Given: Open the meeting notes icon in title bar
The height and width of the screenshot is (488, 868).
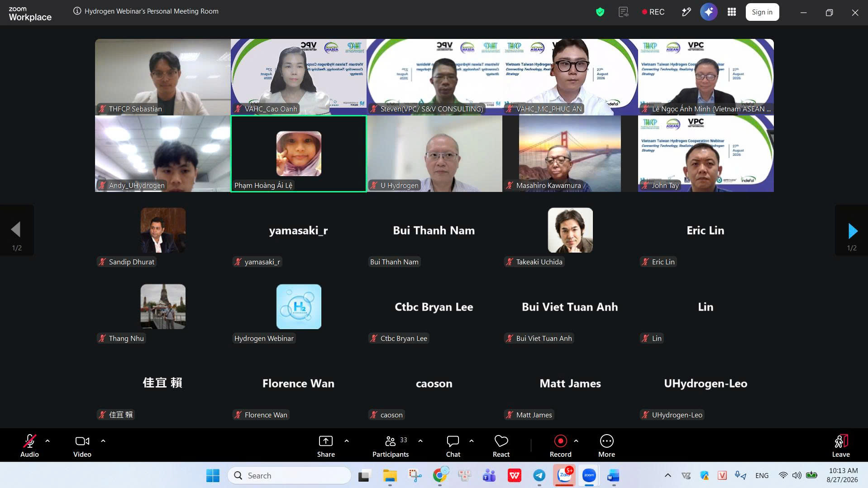Looking at the screenshot, I should tap(624, 12).
